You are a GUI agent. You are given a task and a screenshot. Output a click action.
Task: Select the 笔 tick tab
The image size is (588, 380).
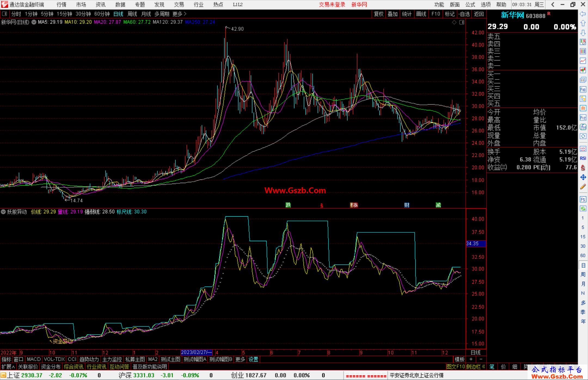492,367
